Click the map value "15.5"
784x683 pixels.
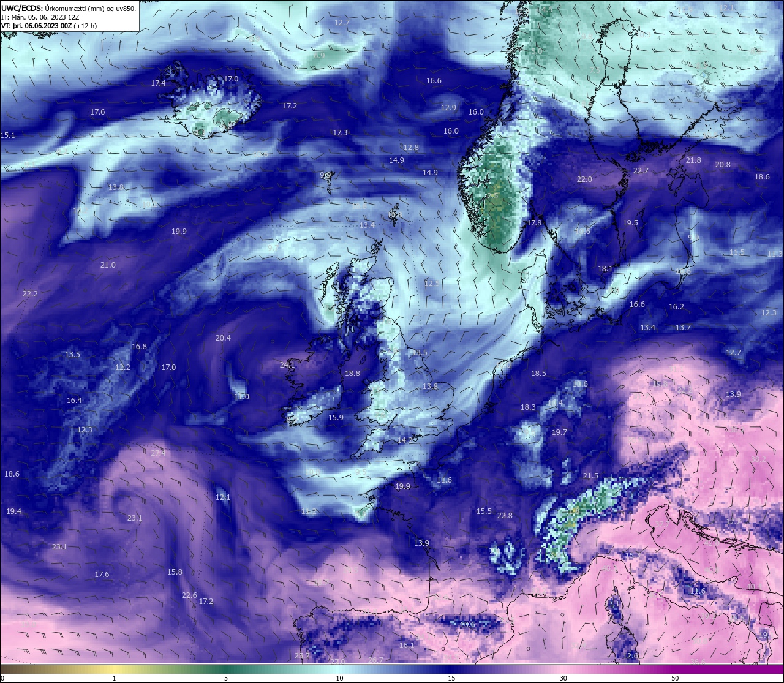click(x=484, y=511)
